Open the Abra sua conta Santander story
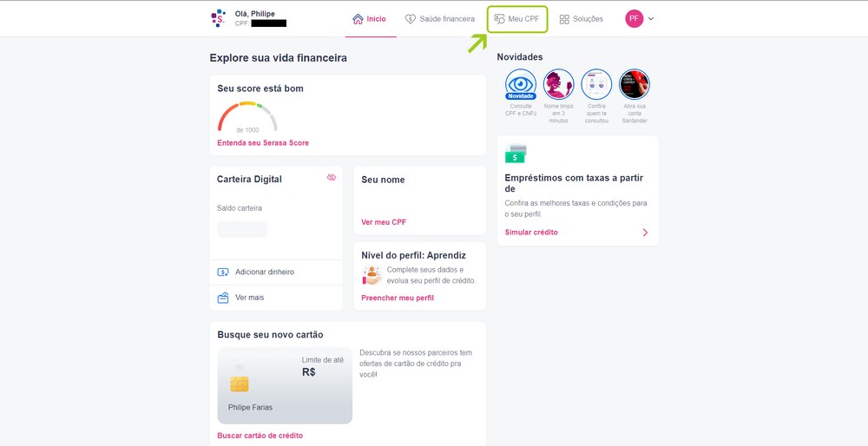The image size is (868, 446). [635, 84]
